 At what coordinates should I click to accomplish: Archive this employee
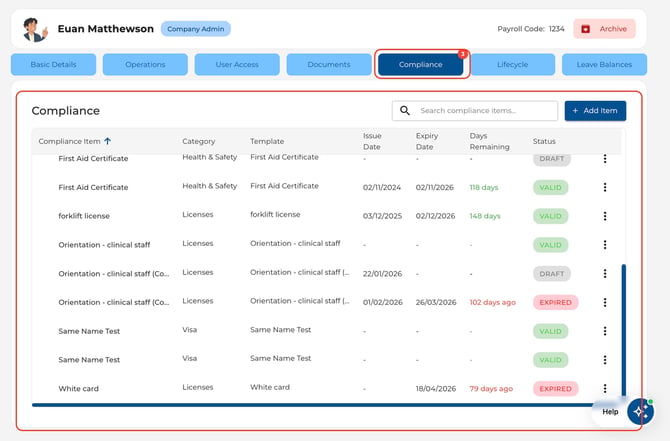pos(604,29)
